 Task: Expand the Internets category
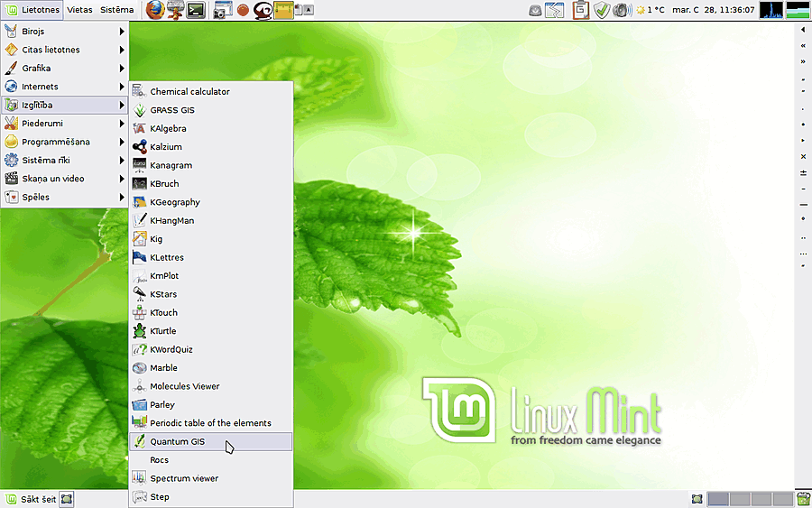point(65,87)
